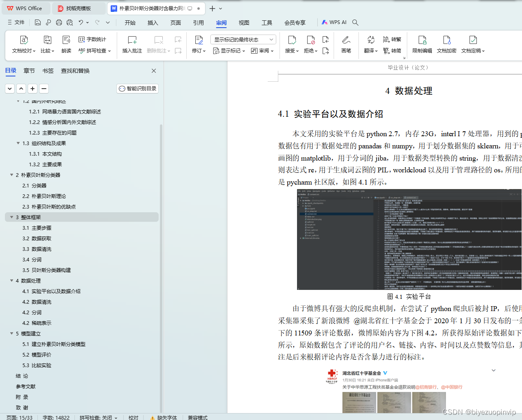
Task: Insert a comment with 插入批注
Action: coord(131,45)
